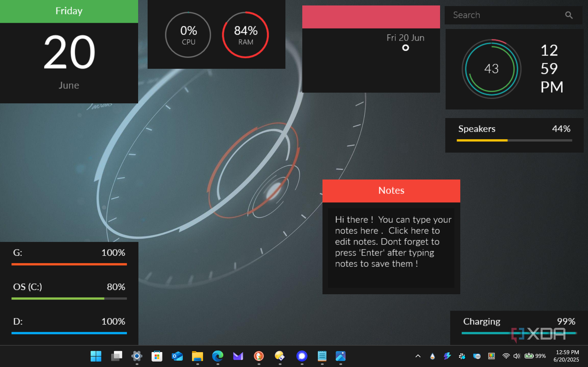Open the Photos app from the taskbar
Screen dimensions: 588x367
341,356
